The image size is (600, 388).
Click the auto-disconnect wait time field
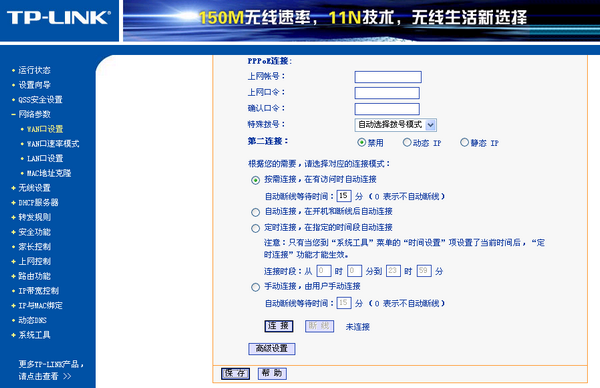point(344,196)
